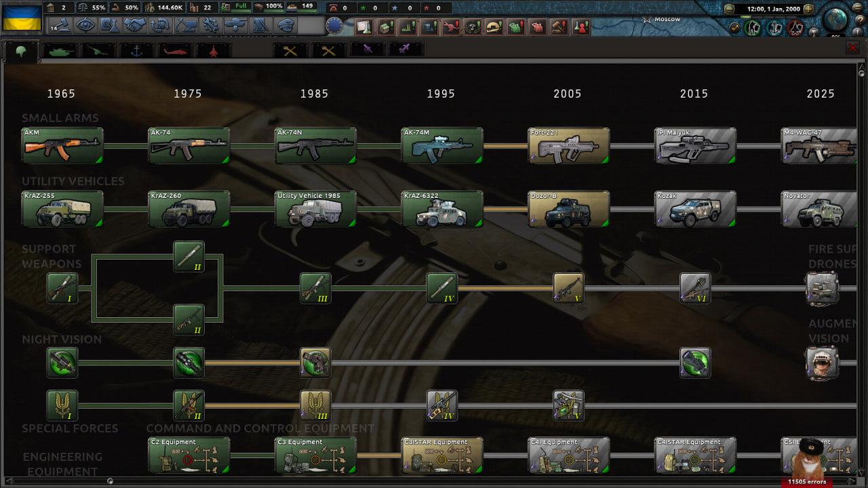Viewport: 868px width, 488px height.
Task: Select the 1985 Night Vision technology
Action: (316, 363)
